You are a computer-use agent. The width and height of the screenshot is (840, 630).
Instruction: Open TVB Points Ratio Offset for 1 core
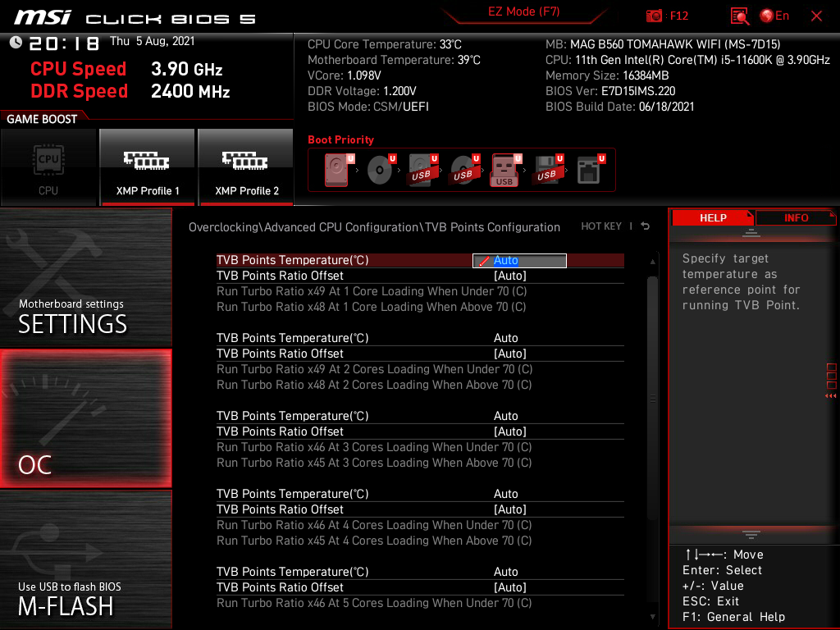click(x=420, y=276)
